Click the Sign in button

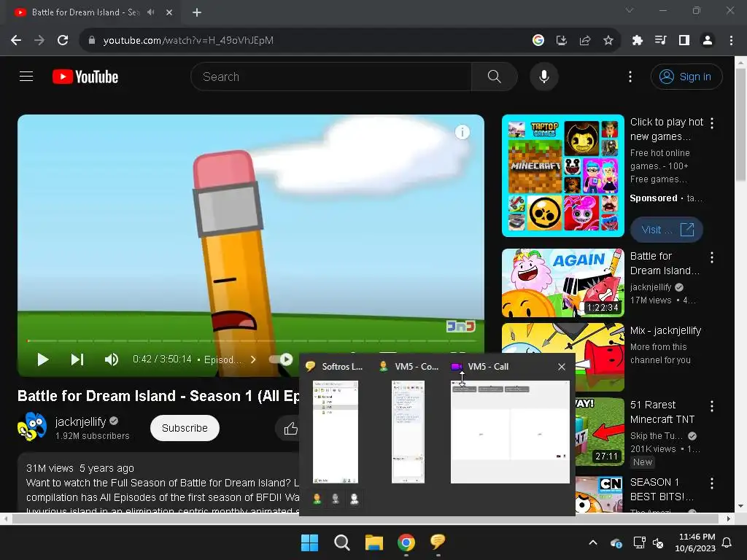[686, 77]
